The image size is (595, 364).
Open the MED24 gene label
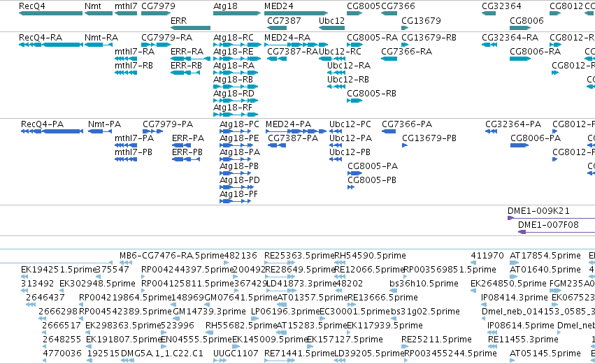pyautogui.click(x=279, y=6)
